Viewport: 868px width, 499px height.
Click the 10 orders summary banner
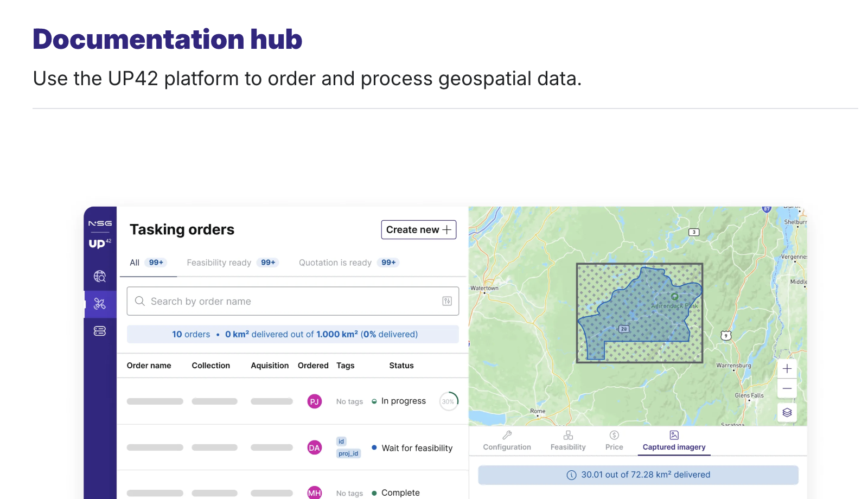click(293, 334)
